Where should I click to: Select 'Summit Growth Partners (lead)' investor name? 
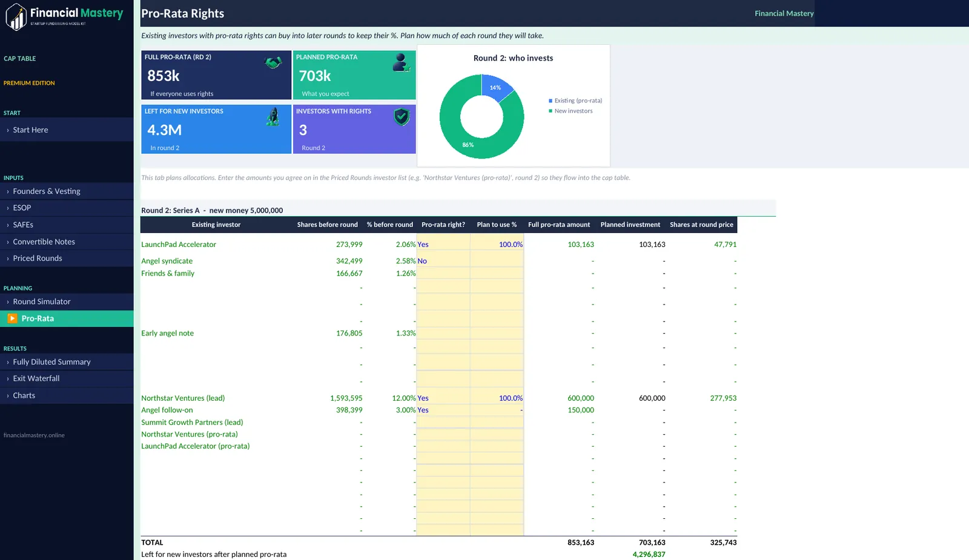pyautogui.click(x=192, y=423)
